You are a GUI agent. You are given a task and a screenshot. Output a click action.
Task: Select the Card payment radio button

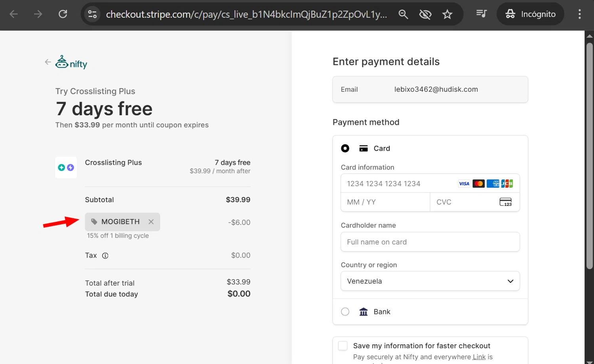tap(345, 148)
